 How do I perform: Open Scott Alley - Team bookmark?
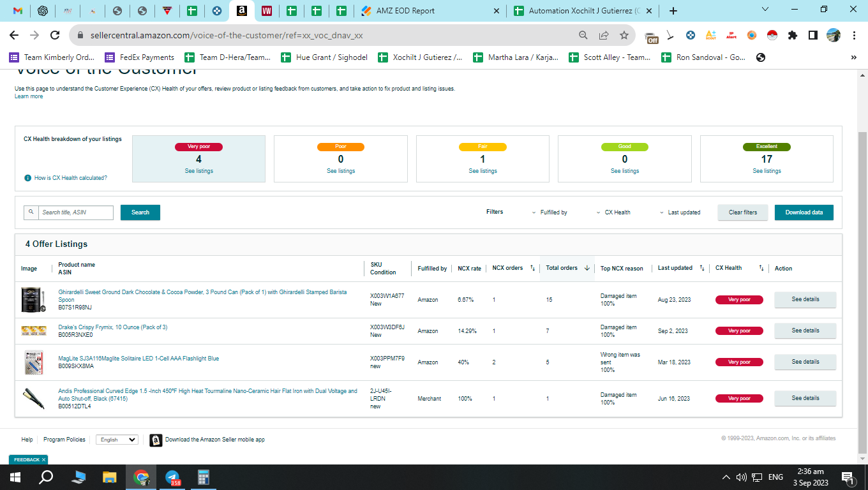click(x=610, y=57)
